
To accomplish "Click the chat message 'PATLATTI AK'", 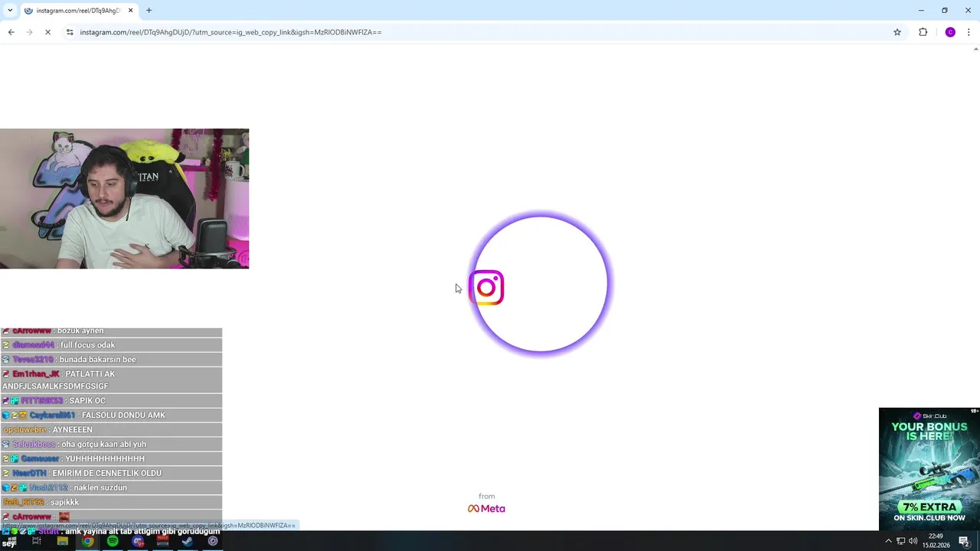I will coord(90,374).
